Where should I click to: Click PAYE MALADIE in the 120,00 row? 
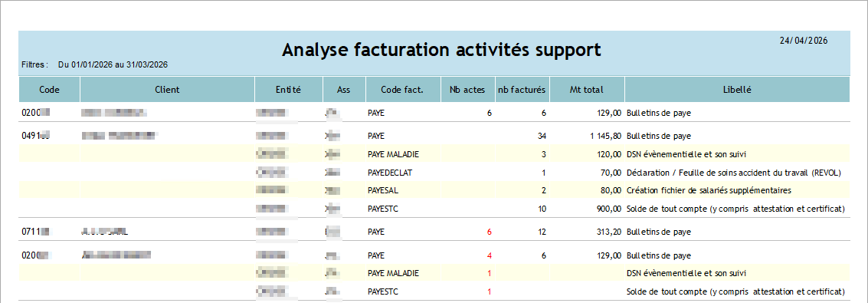[393, 154]
